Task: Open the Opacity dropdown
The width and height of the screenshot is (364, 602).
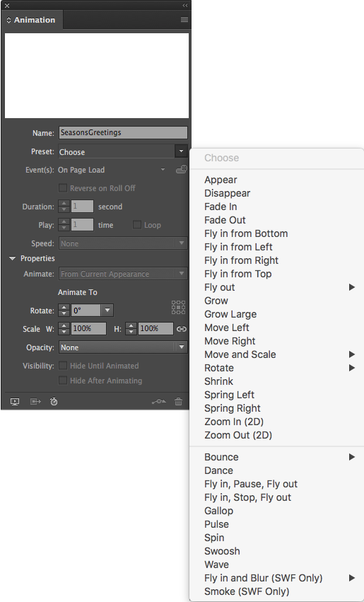Action: pyautogui.click(x=123, y=347)
